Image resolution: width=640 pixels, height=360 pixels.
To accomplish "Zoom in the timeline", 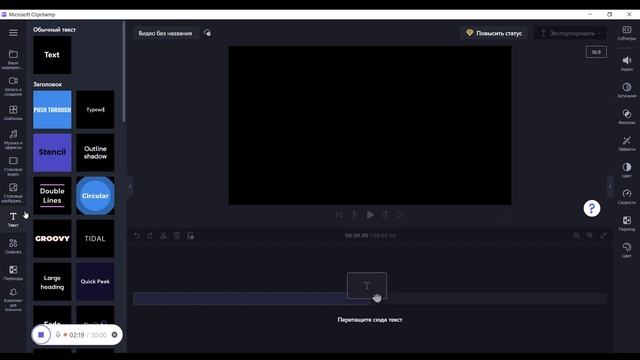I will pos(590,236).
